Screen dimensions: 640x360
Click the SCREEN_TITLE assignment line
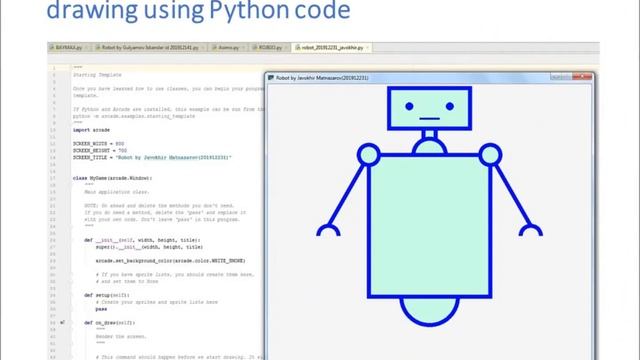(x=152, y=158)
